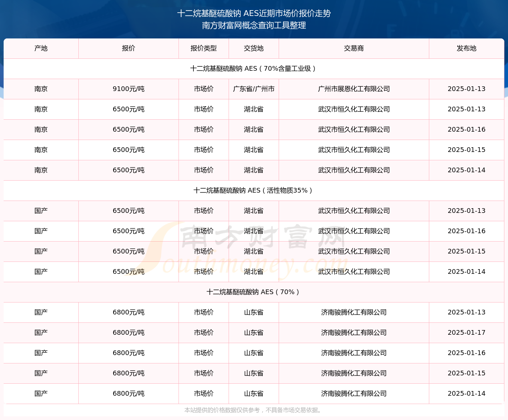Select the title line 十二烷基醚硫酸钠 AES近期市场价报价走势
Viewport: 508px width, 420px height.
254,13
